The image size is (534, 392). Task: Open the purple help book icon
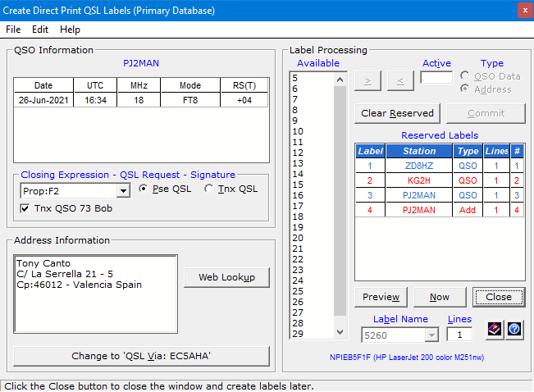click(495, 330)
